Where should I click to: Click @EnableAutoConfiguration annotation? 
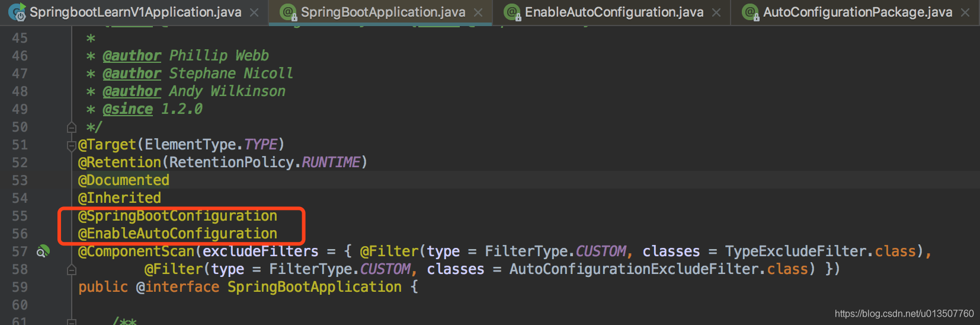click(x=178, y=234)
